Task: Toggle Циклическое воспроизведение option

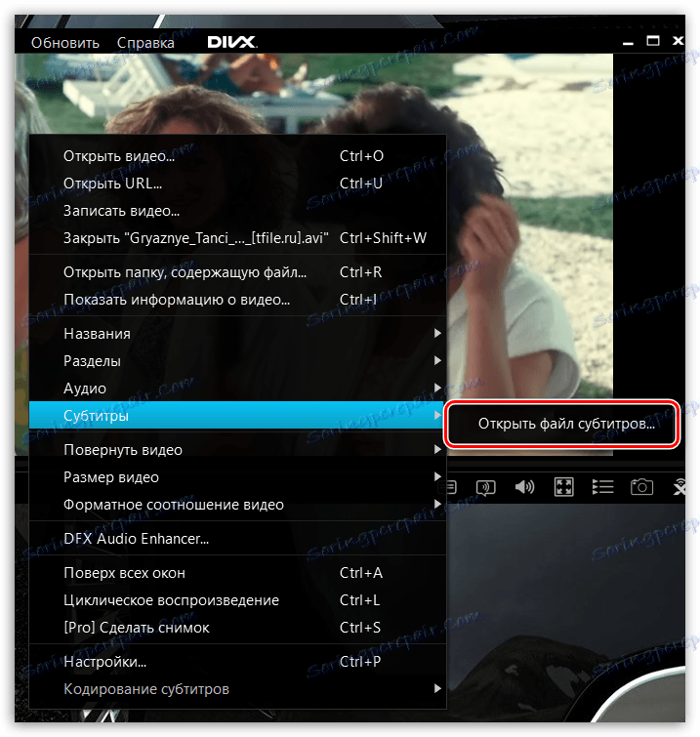Action: [x=237, y=600]
